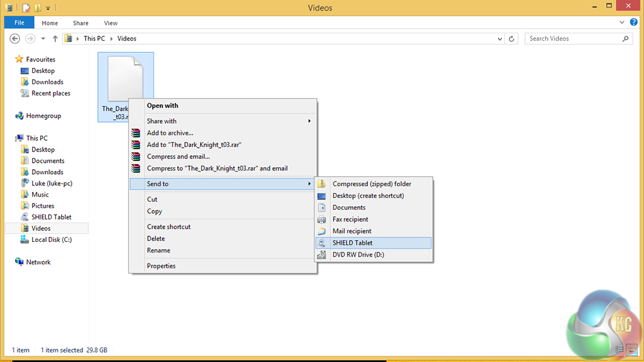Click the Back navigation arrow
Screen dimensions: 644x362
(15, 38)
